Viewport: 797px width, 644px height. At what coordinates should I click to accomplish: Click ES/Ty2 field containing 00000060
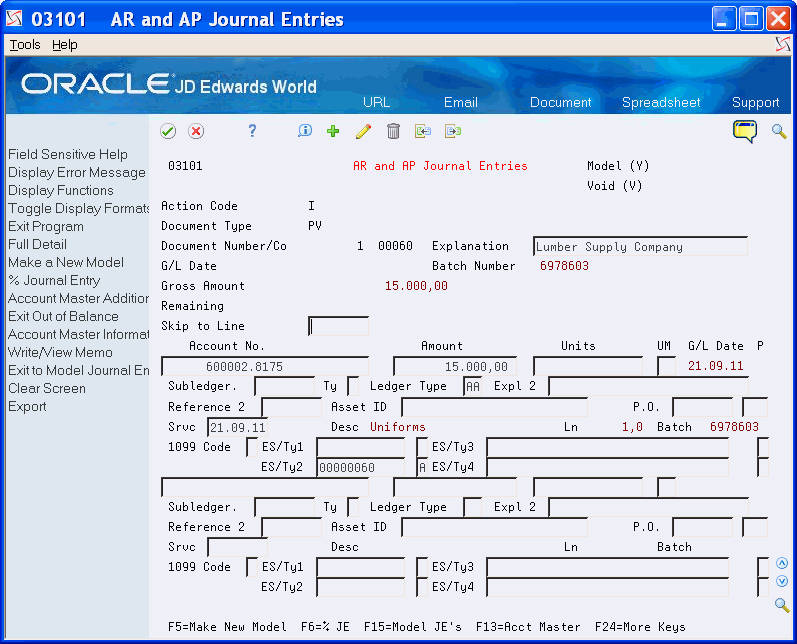[x=361, y=467]
